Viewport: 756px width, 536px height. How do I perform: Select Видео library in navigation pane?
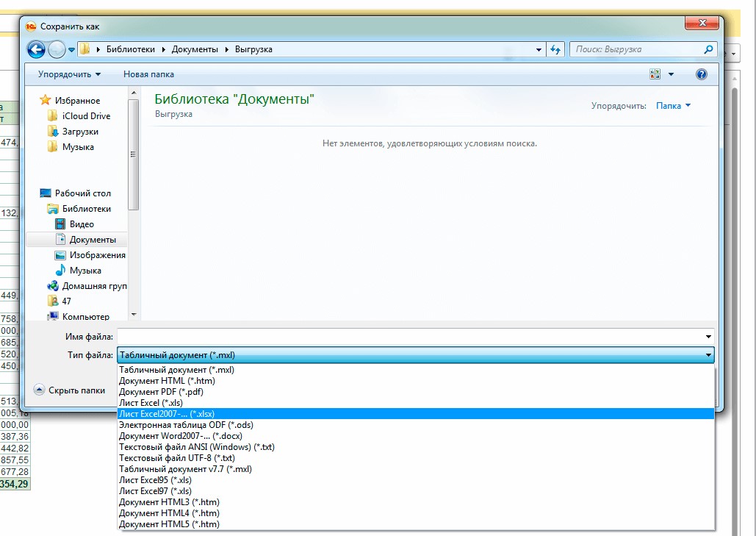click(x=81, y=224)
